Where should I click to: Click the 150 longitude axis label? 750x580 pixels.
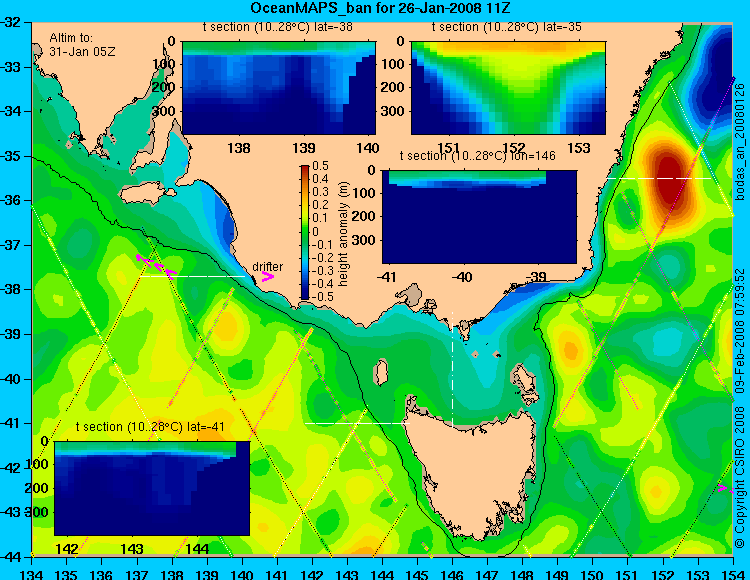coord(593,574)
